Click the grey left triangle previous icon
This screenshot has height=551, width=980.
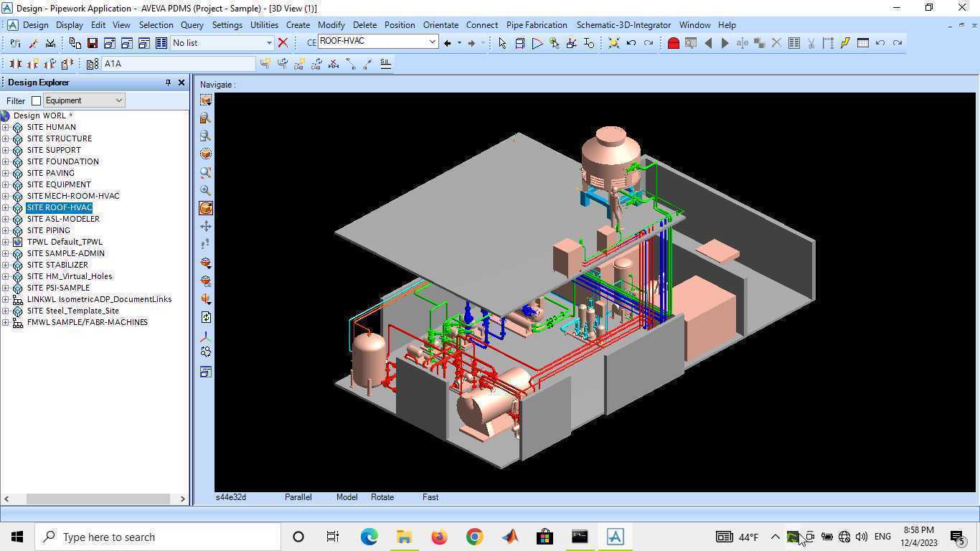click(x=708, y=43)
